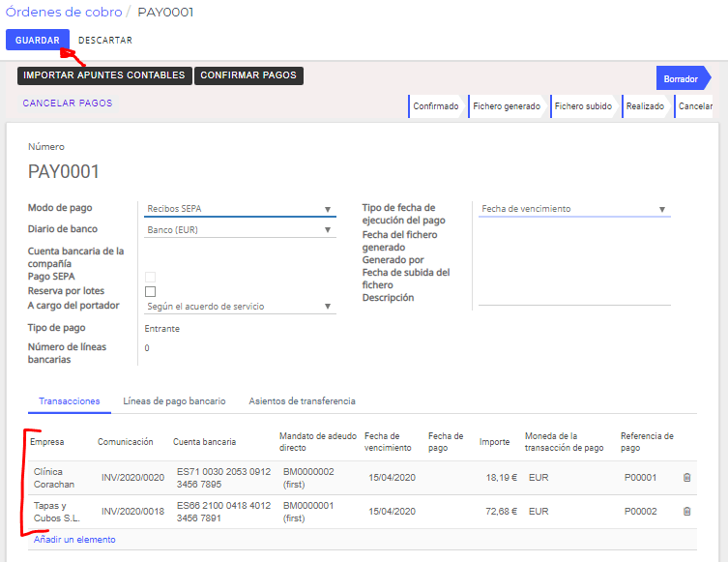Select the Fichero subido status stage
This screenshot has width=728, height=562.
click(x=583, y=106)
